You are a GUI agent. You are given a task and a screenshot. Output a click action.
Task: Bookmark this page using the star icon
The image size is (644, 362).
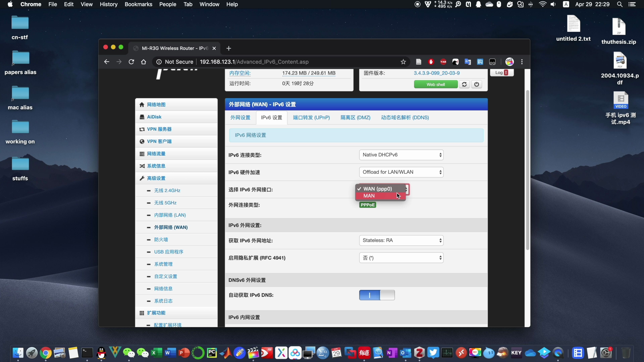(403, 62)
